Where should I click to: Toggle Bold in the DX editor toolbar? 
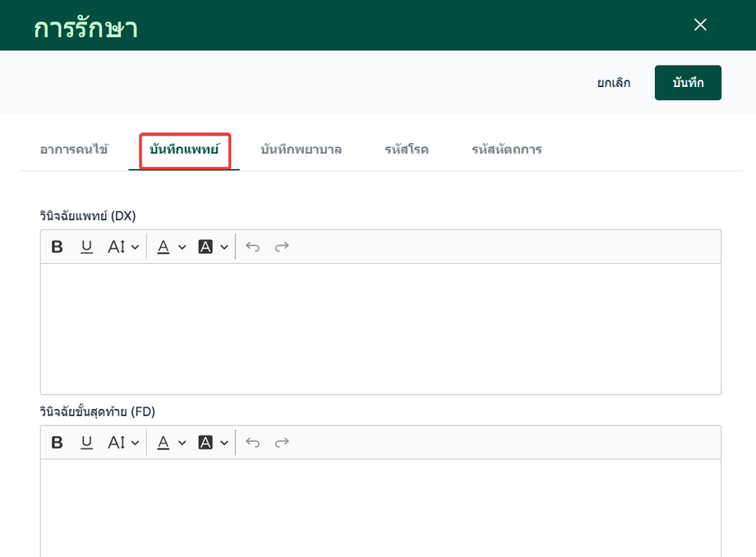pyautogui.click(x=57, y=246)
